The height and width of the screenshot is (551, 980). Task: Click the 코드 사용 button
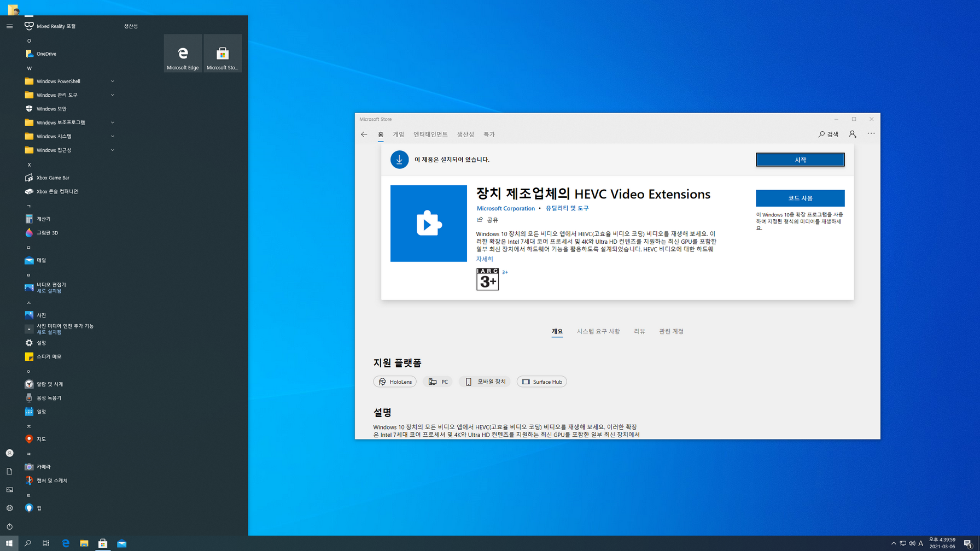coord(800,198)
